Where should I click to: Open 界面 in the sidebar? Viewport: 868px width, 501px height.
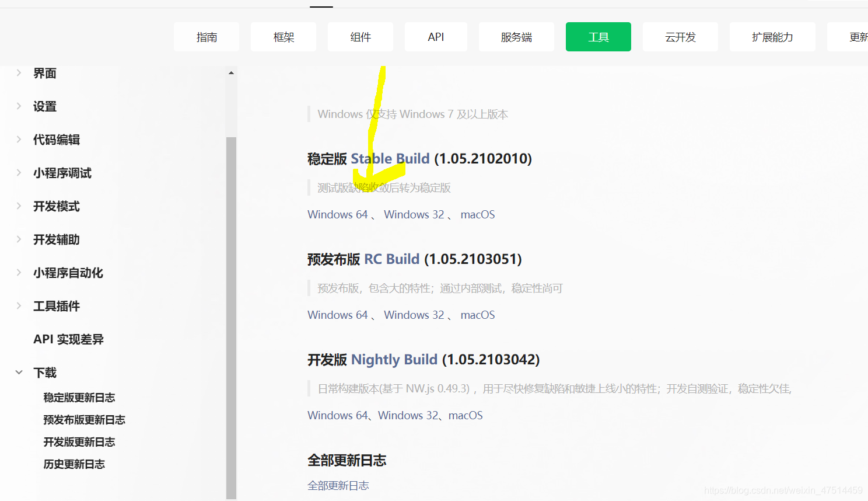(x=45, y=73)
